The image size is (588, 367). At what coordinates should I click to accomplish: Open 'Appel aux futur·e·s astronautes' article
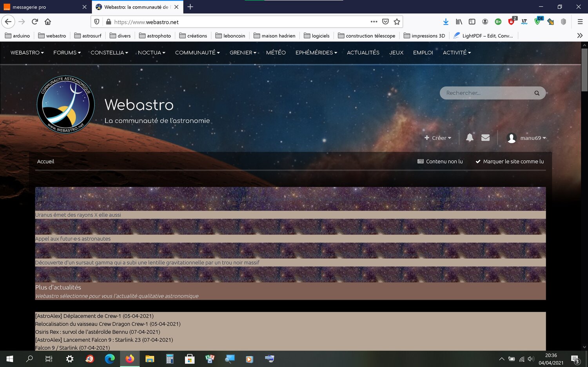[73, 239]
